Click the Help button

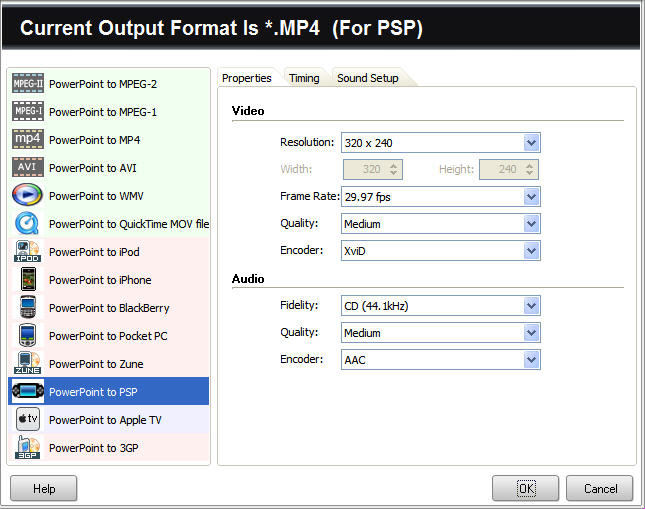coord(44,488)
